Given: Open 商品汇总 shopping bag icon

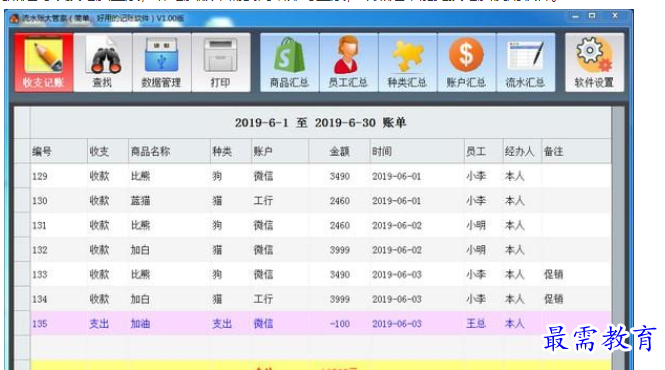Looking at the screenshot, I should point(289,62).
